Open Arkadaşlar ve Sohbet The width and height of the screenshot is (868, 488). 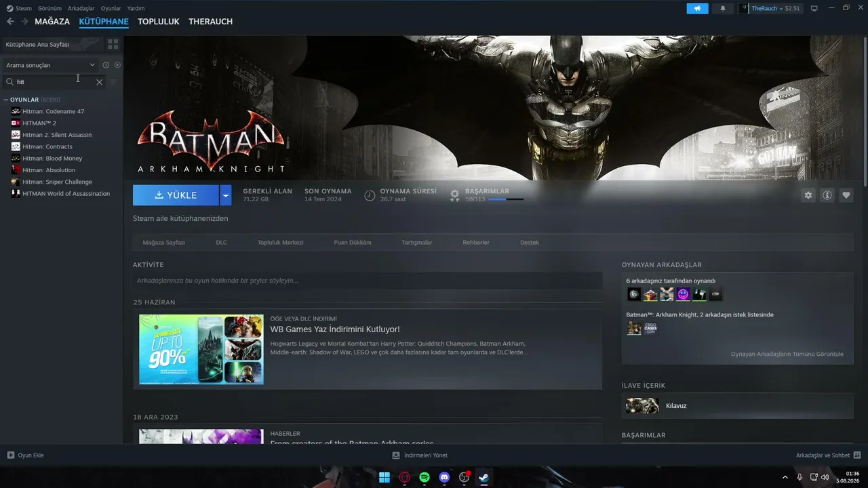(829, 455)
